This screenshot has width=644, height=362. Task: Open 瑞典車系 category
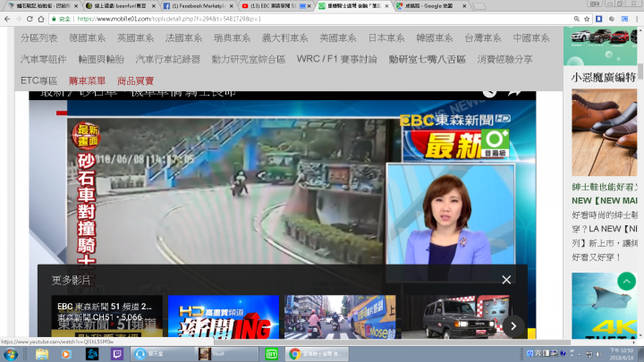232,38
